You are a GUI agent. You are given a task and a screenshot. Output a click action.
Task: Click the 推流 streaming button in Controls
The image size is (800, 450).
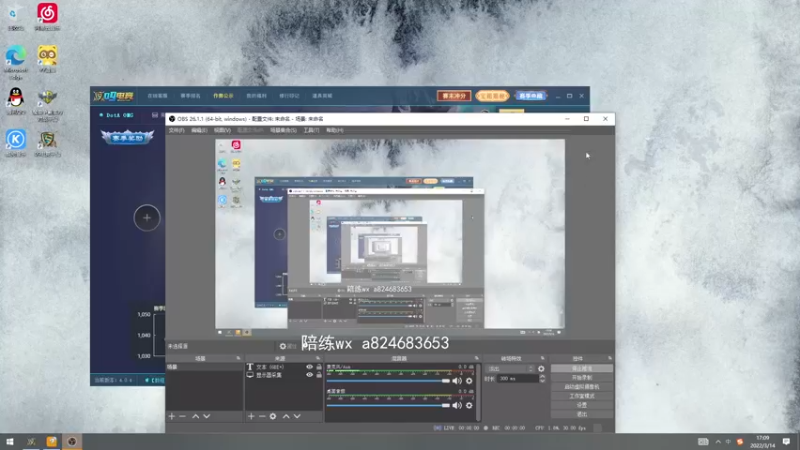(x=582, y=368)
